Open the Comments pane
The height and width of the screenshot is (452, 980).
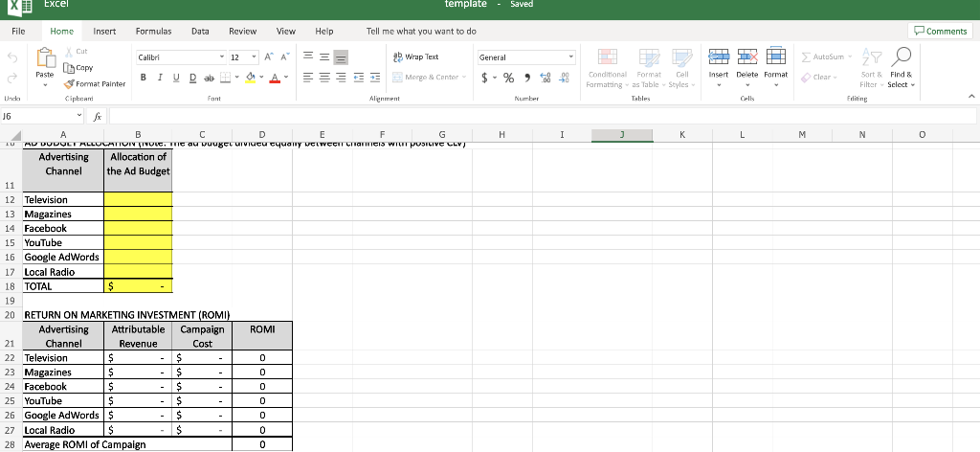pyautogui.click(x=940, y=32)
